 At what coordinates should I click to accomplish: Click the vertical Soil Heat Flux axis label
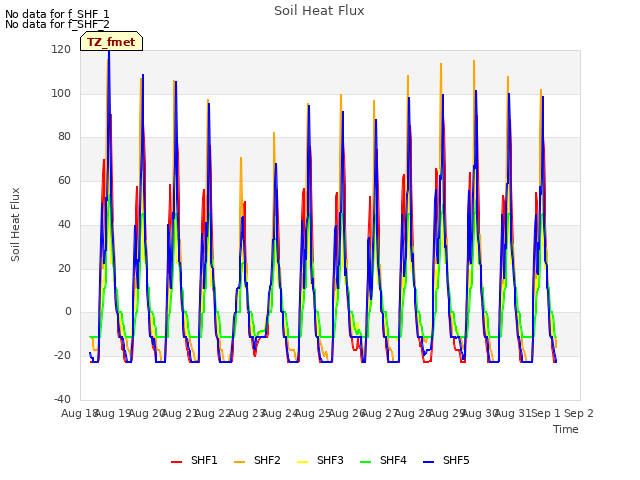[15, 224]
